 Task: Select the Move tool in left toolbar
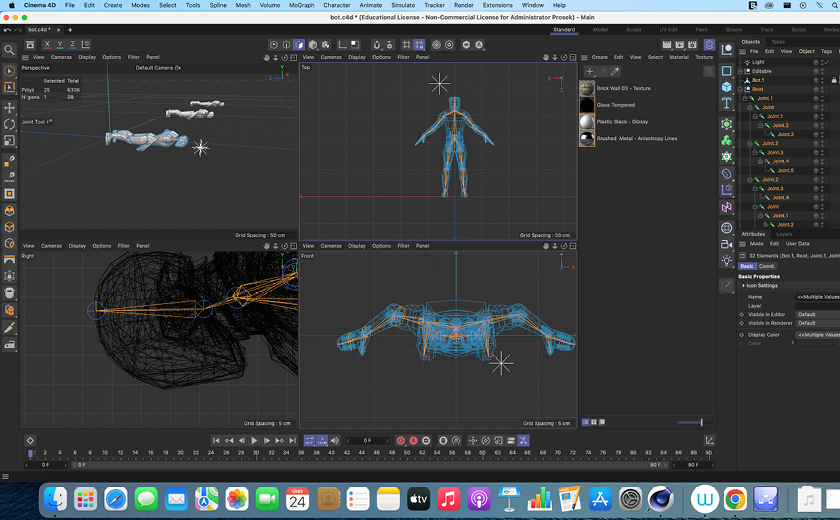9,107
